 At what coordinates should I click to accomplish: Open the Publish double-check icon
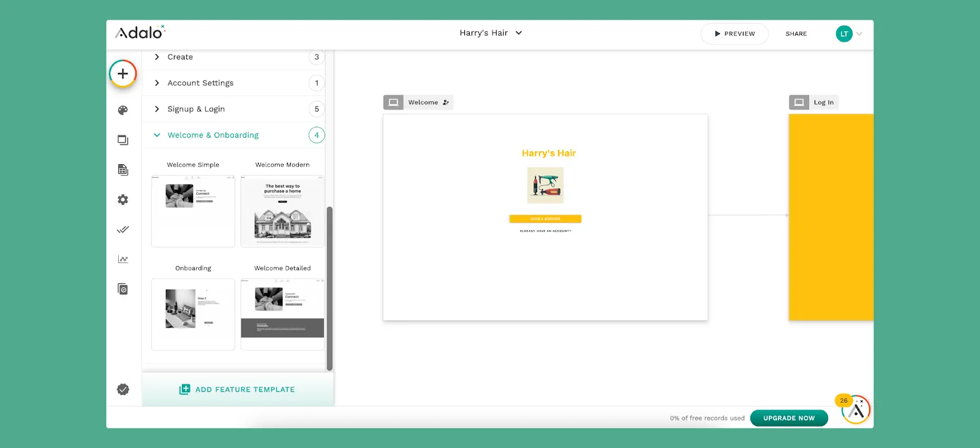click(123, 230)
